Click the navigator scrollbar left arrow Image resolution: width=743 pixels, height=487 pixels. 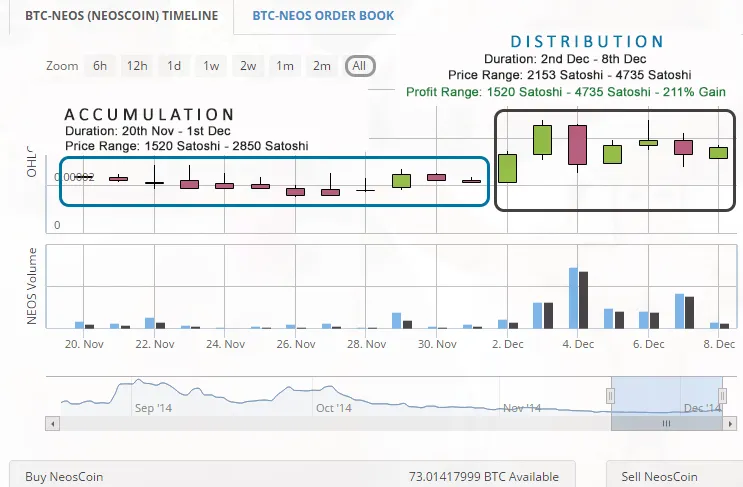point(53,424)
